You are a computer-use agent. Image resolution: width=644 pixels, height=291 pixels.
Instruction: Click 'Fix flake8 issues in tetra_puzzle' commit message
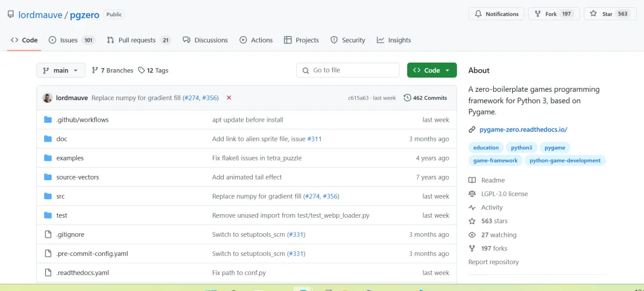click(x=256, y=158)
